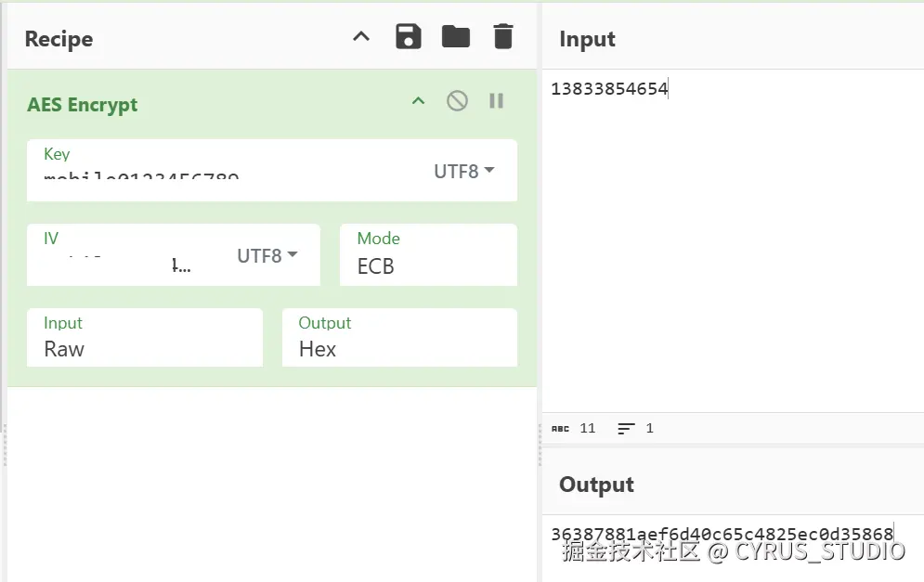
Task: Open IV format UTF8 dropdown
Action: pos(267,255)
